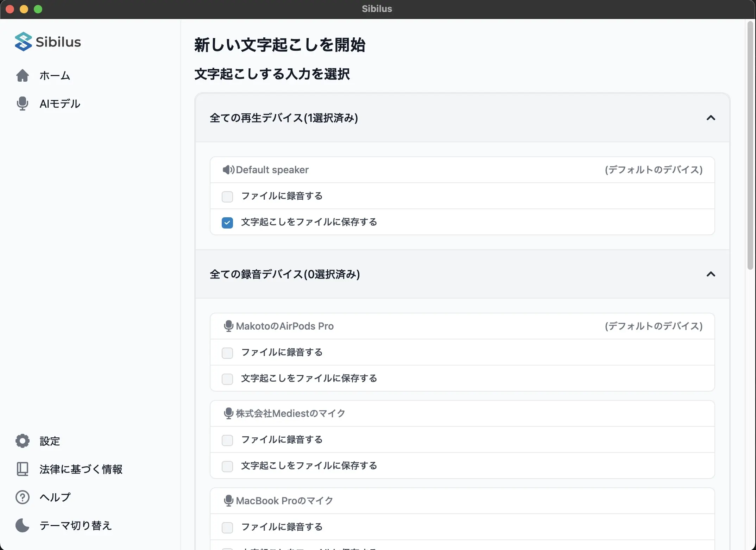The height and width of the screenshot is (550, 756).
Task: Collapse 全ての録音デバイス section chevron
Action: coord(711,274)
